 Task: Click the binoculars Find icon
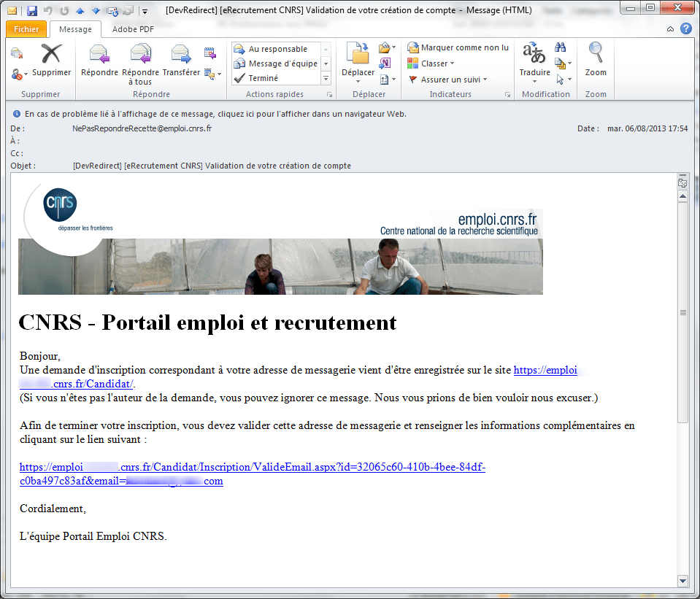[561, 47]
